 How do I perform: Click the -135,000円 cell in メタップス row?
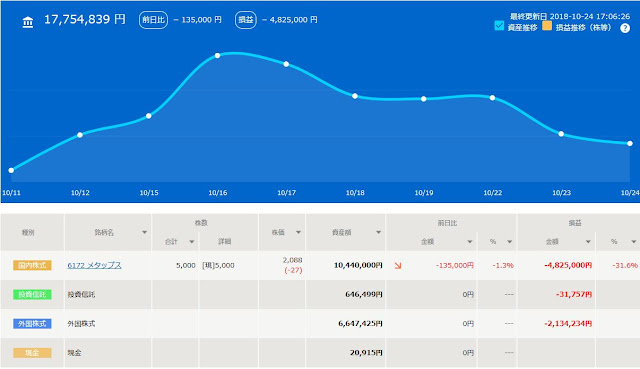[455, 265]
